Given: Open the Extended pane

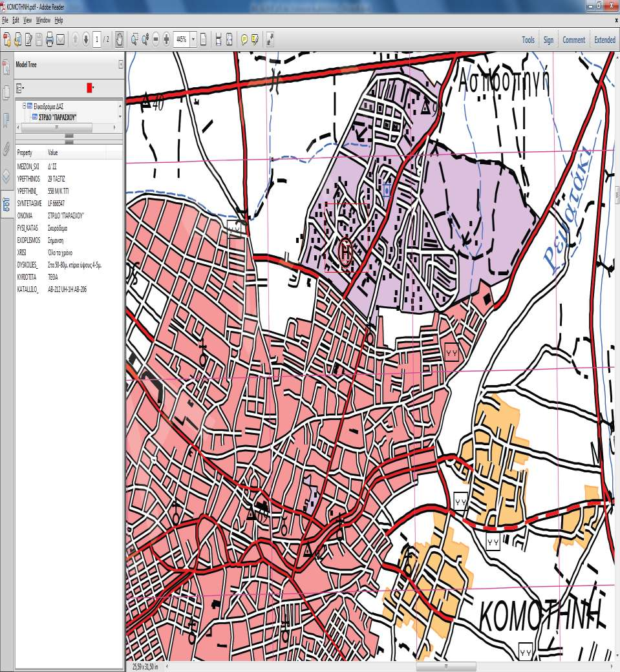Looking at the screenshot, I should (x=604, y=40).
